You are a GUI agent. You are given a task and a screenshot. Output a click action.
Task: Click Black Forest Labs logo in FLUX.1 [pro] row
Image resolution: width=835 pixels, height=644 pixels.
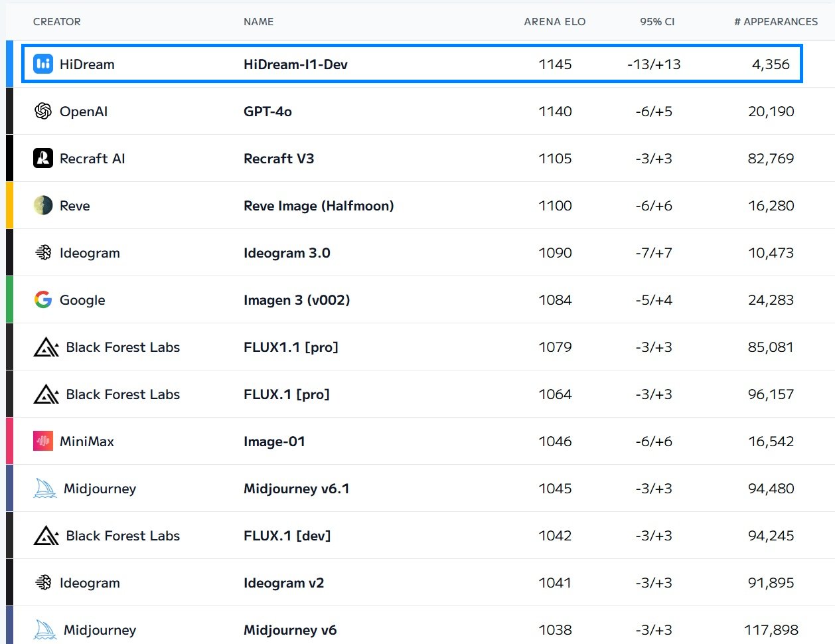point(46,394)
